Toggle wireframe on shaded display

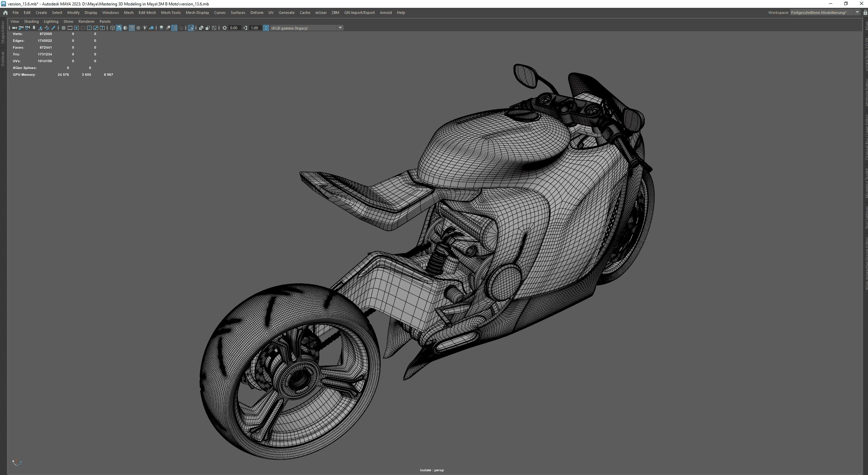[132, 28]
